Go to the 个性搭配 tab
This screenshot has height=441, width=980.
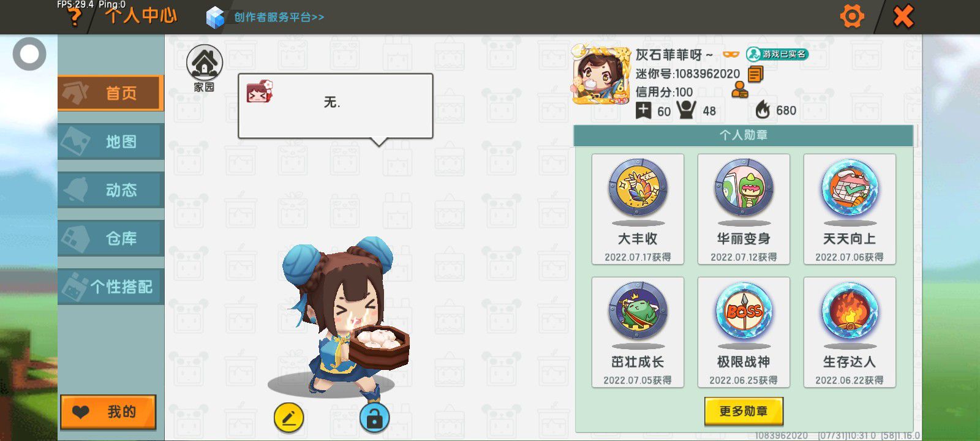click(x=111, y=287)
